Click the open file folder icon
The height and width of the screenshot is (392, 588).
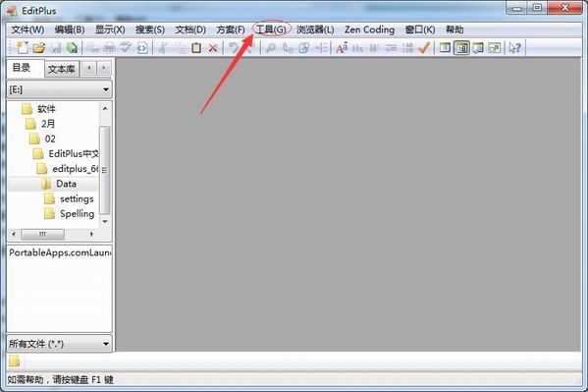pos(38,48)
